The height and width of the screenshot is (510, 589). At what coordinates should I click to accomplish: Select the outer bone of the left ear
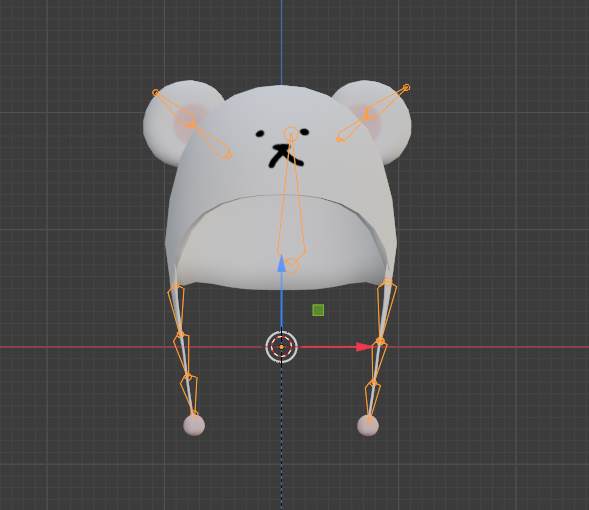tap(174, 109)
